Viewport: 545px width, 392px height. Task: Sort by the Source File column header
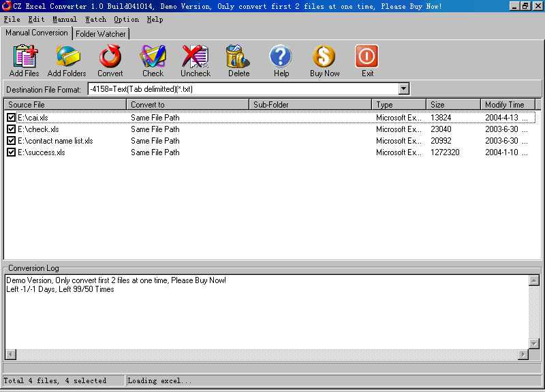[x=65, y=105]
